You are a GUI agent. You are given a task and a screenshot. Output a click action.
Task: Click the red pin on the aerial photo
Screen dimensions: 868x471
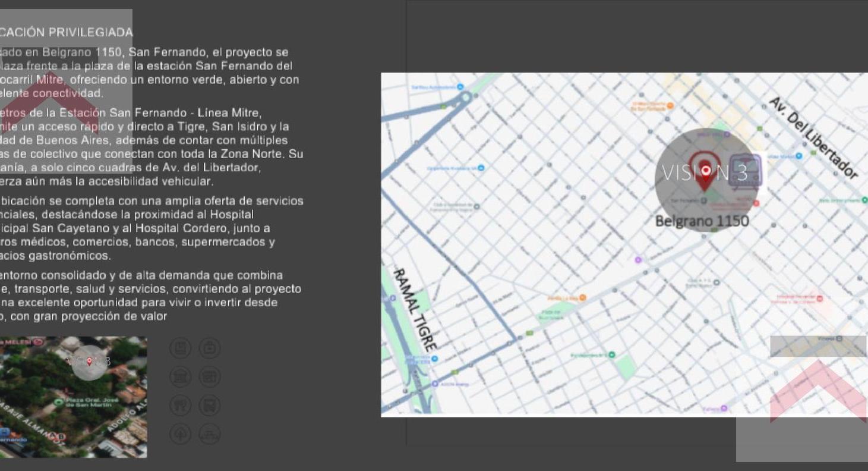tap(89, 362)
